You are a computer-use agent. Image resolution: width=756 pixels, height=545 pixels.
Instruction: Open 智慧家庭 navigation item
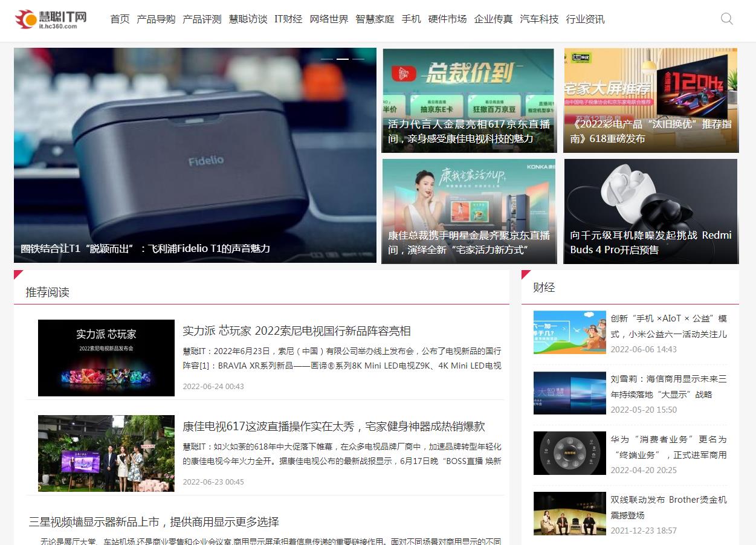375,19
